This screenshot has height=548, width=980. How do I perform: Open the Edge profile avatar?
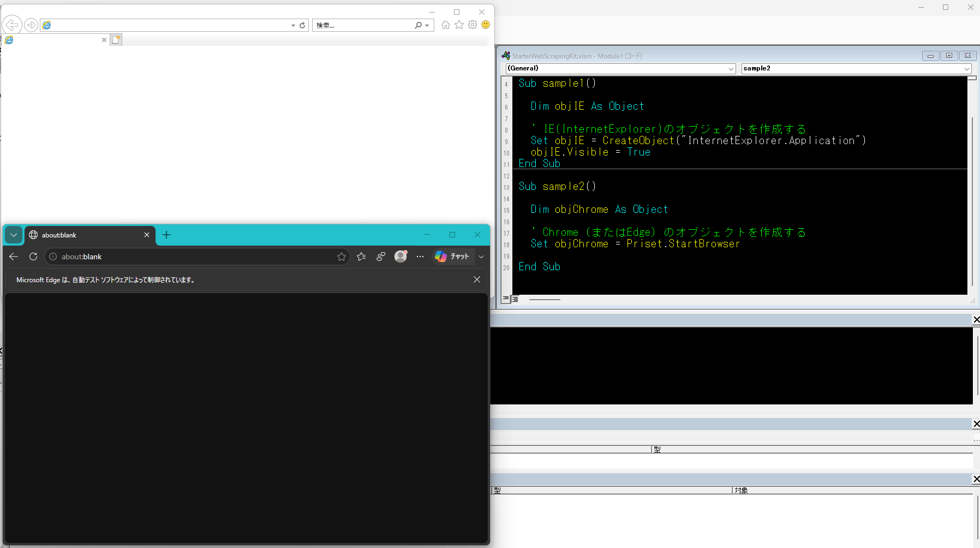[401, 257]
